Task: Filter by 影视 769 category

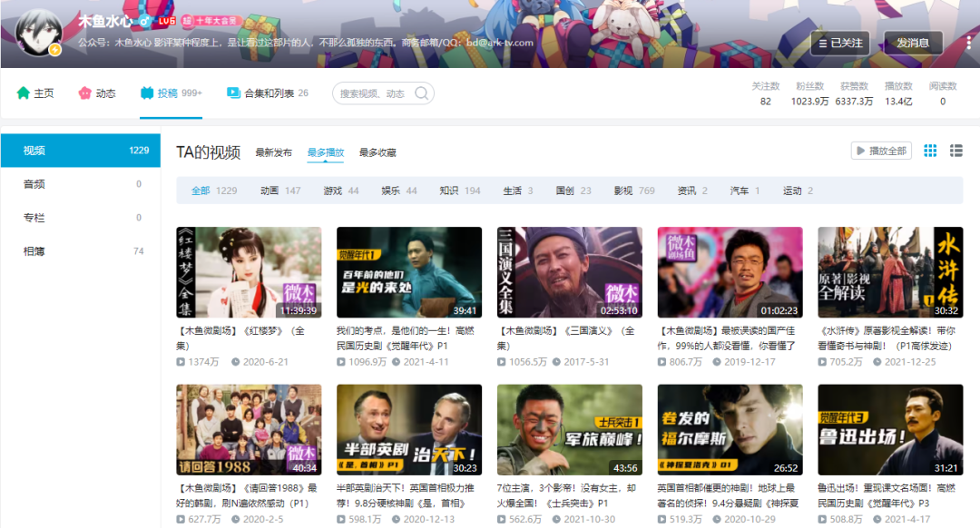Action: coord(633,191)
